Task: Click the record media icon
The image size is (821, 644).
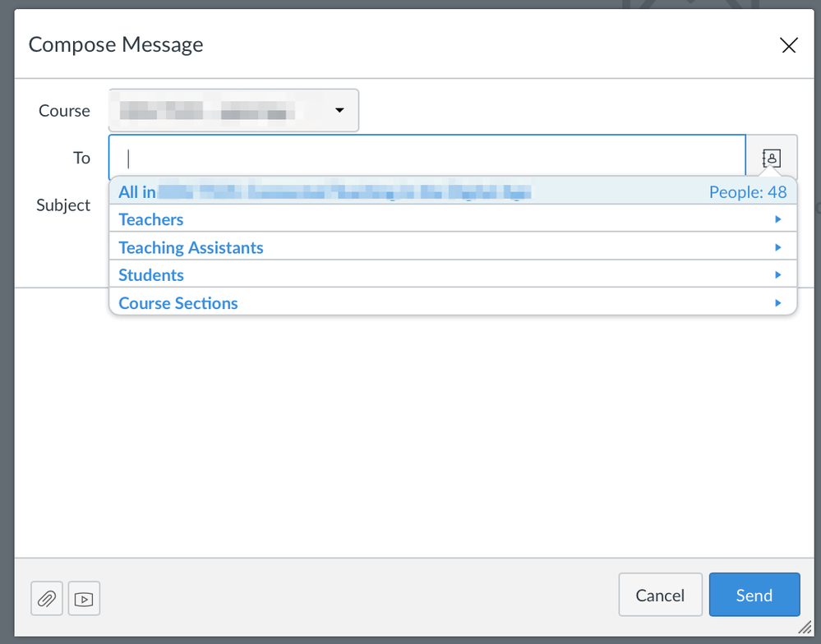Action: (x=84, y=599)
